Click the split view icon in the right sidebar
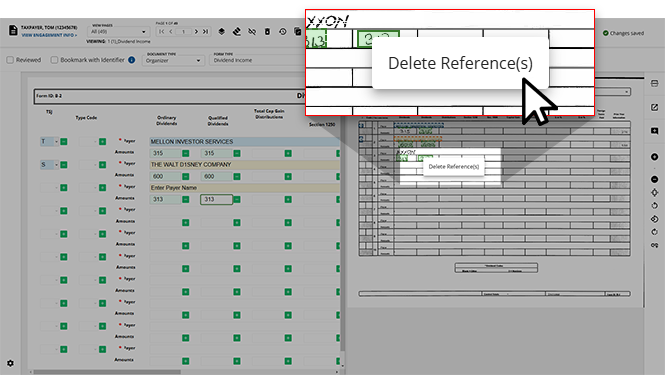Screen dimensions: 665x375 click(x=654, y=83)
